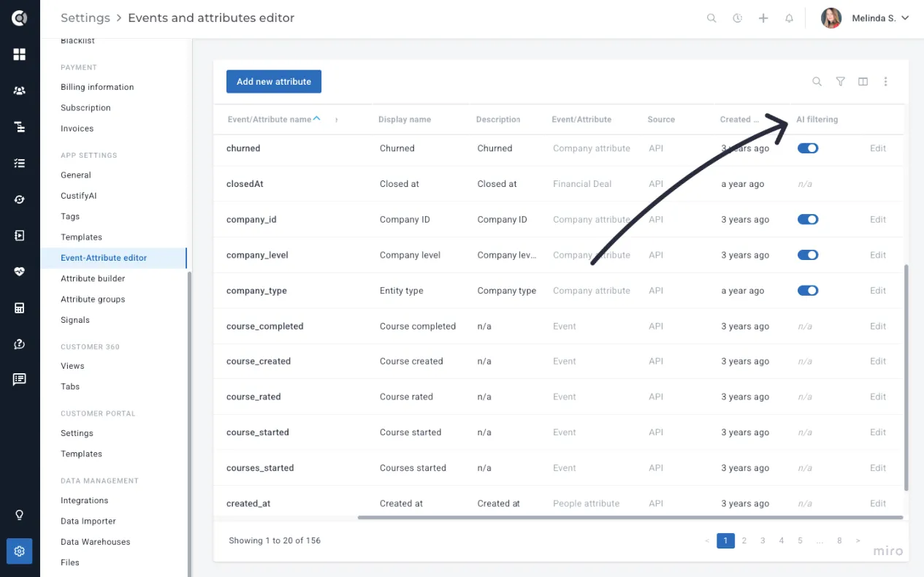Search the attributes table using magnifier icon
The height and width of the screenshot is (577, 924).
click(x=817, y=82)
